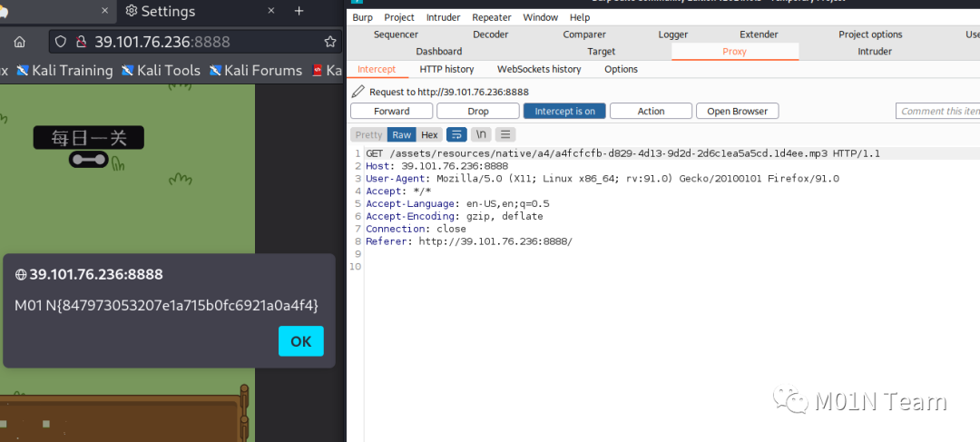Click the Firefox home icon
The image size is (980, 442).
pyautogui.click(x=19, y=42)
